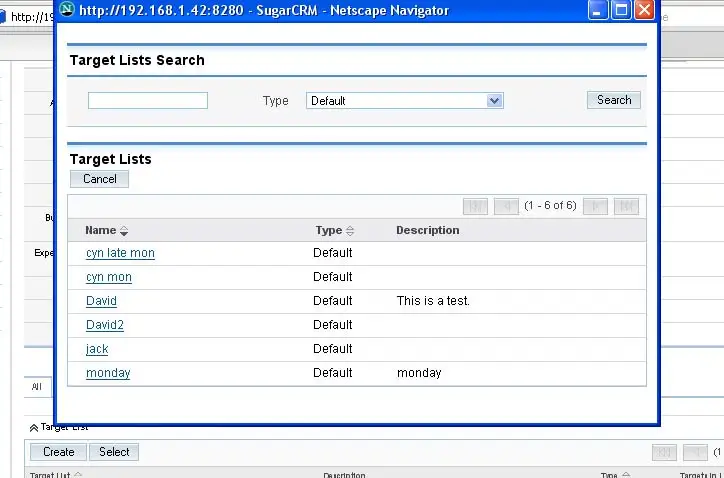Click the '(1 - 6 of 6)' pagination text
The width and height of the screenshot is (724, 478).
(x=550, y=206)
